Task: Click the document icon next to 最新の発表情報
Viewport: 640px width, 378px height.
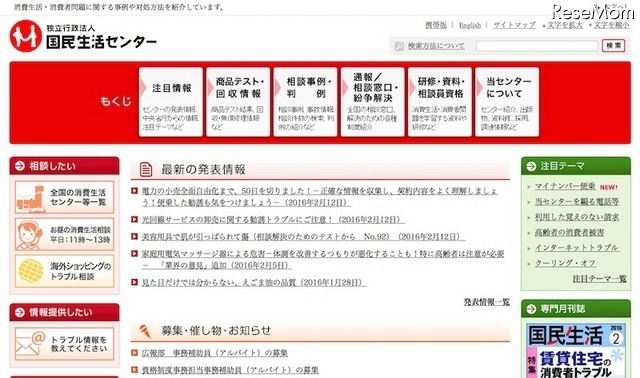Action: (x=146, y=169)
